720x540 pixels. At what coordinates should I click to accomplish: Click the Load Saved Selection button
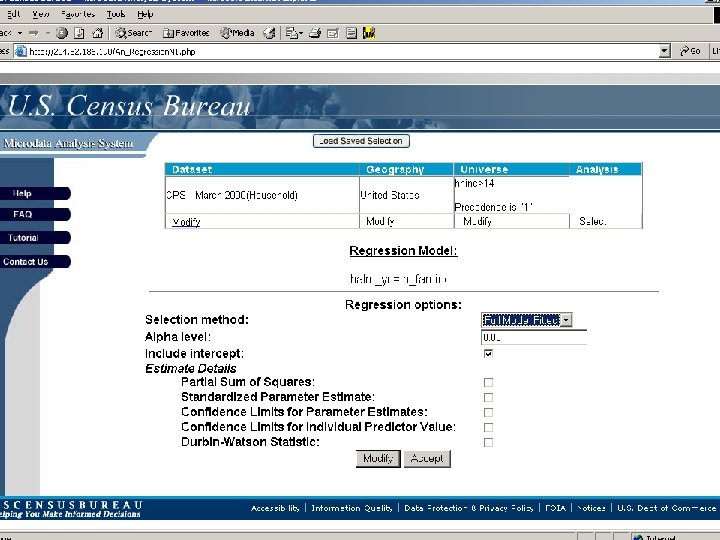tap(361, 141)
